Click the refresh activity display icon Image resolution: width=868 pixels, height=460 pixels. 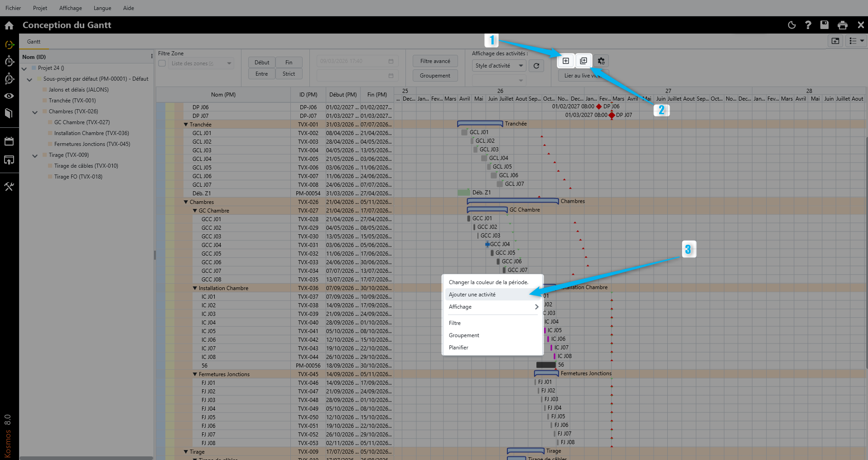536,66
